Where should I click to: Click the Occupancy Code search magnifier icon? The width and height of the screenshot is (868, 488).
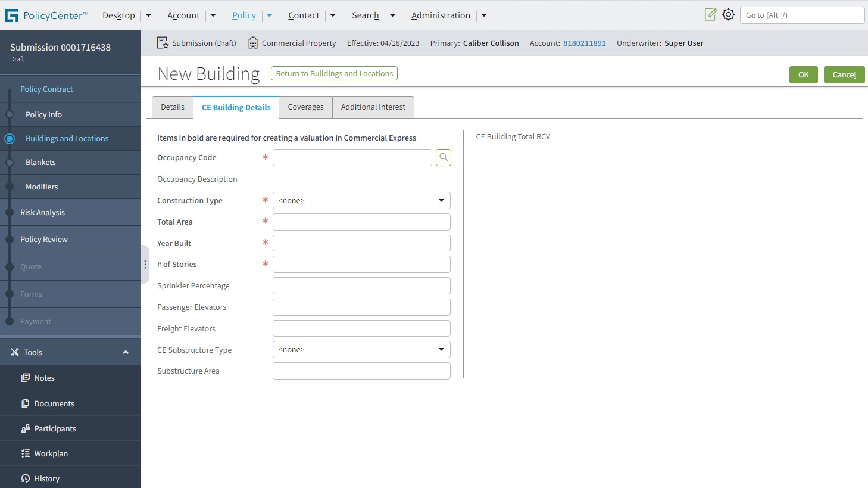[444, 158]
